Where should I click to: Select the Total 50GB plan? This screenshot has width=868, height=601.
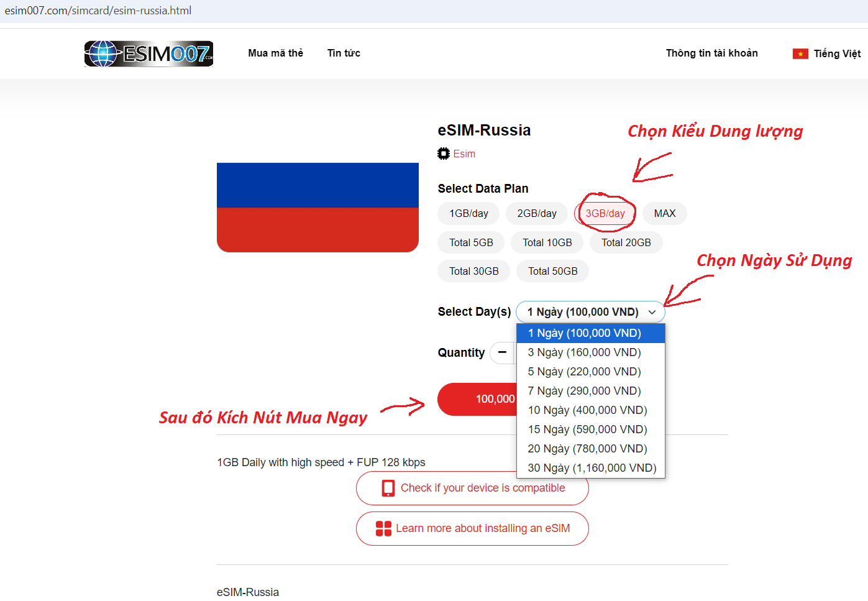[553, 271]
